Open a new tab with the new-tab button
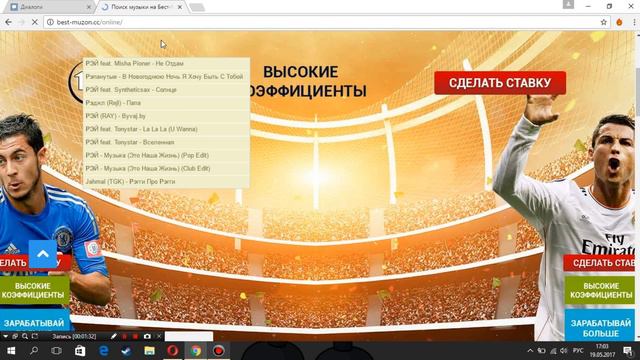Screen dimensions: 640x360 (x=197, y=7)
